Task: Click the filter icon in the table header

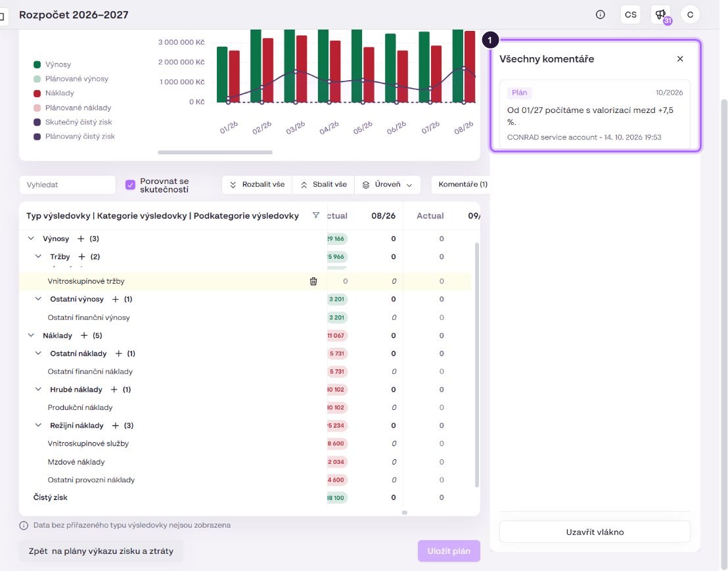Action: pyautogui.click(x=316, y=216)
